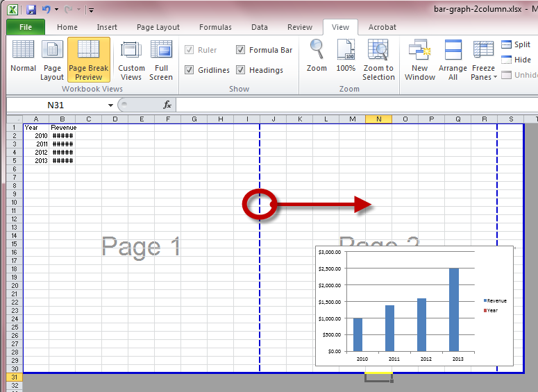The width and height of the screenshot is (538, 392).
Task: Click the Year cell in A1
Action: coord(36,127)
